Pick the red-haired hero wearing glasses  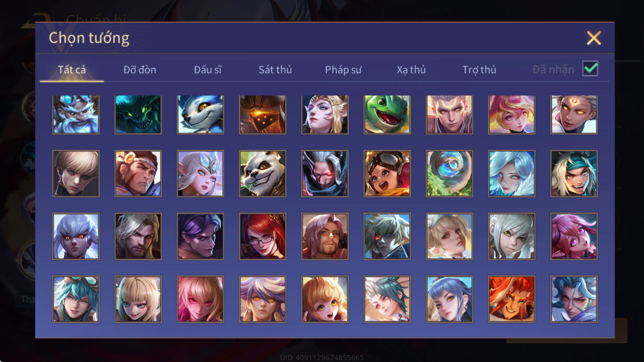(x=263, y=237)
